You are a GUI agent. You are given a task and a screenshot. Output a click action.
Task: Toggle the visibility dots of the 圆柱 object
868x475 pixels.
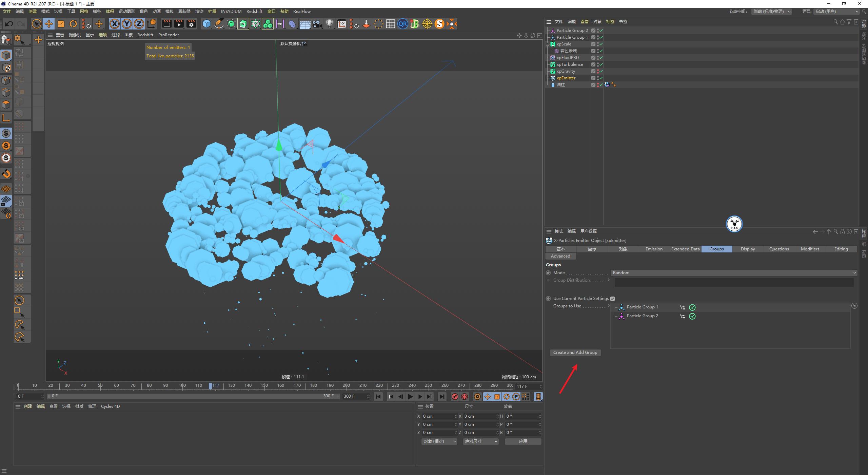coord(598,84)
